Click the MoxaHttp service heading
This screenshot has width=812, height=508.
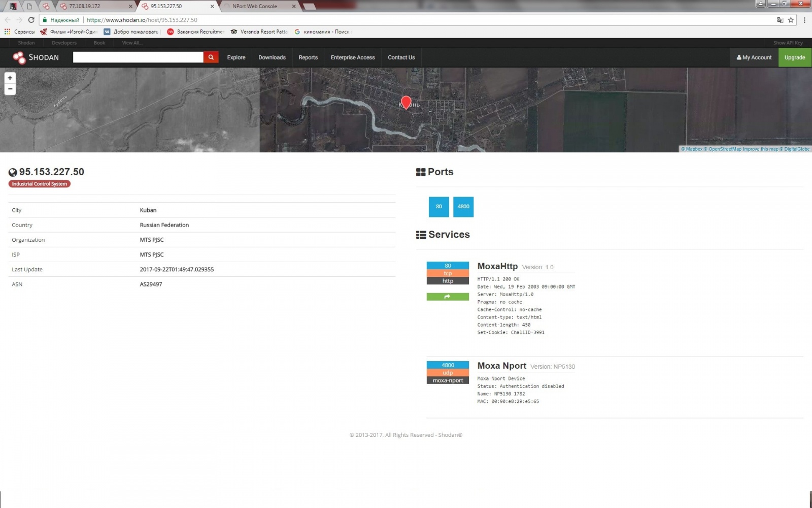coord(497,266)
